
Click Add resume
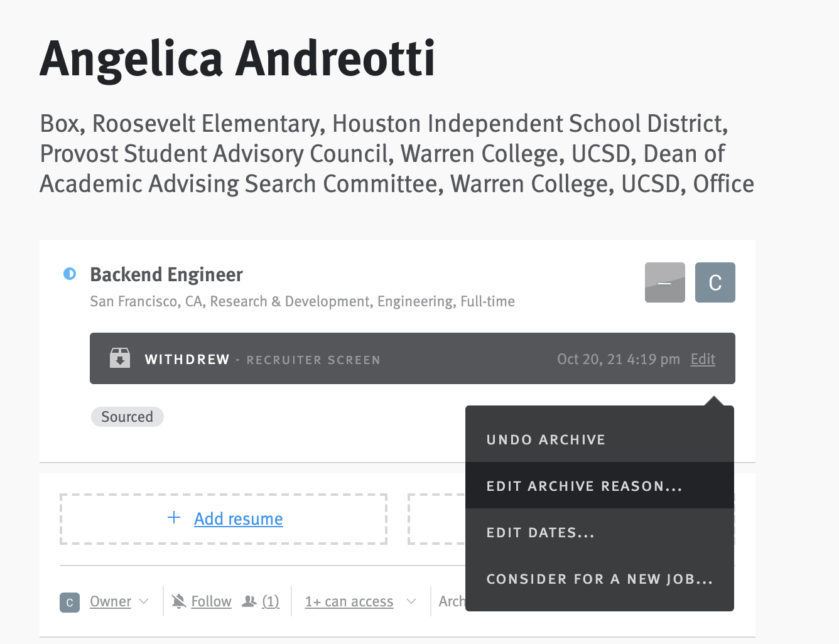point(238,518)
